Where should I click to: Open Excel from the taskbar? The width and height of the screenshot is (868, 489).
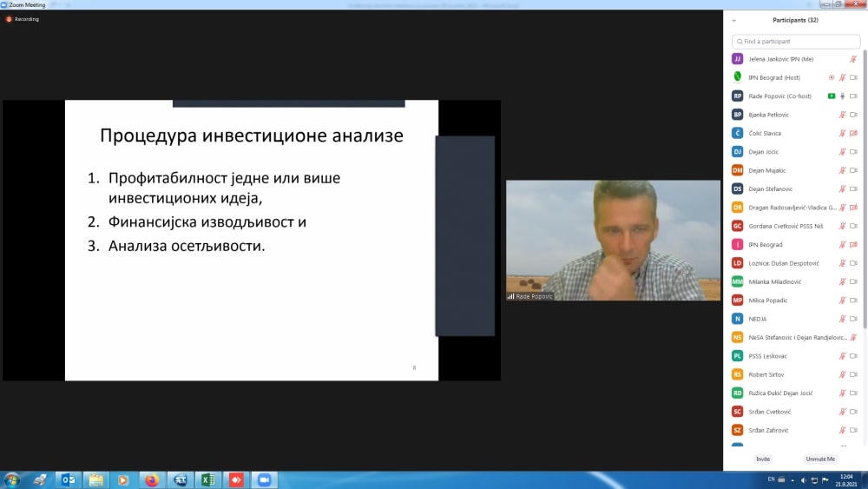click(x=208, y=479)
